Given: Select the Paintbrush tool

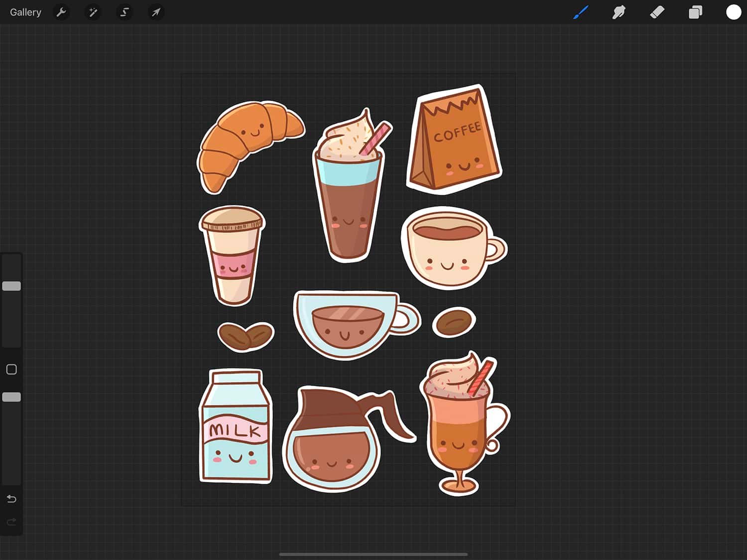Looking at the screenshot, I should coord(581,12).
